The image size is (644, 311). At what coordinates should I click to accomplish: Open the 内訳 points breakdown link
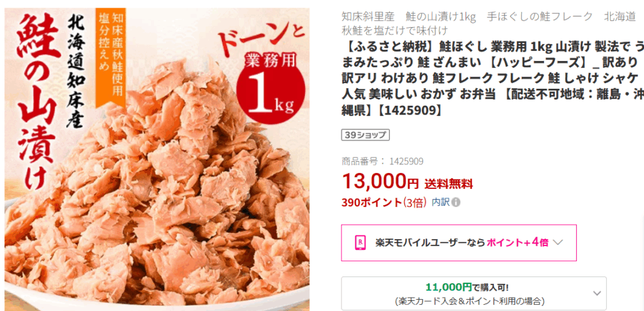(441, 203)
